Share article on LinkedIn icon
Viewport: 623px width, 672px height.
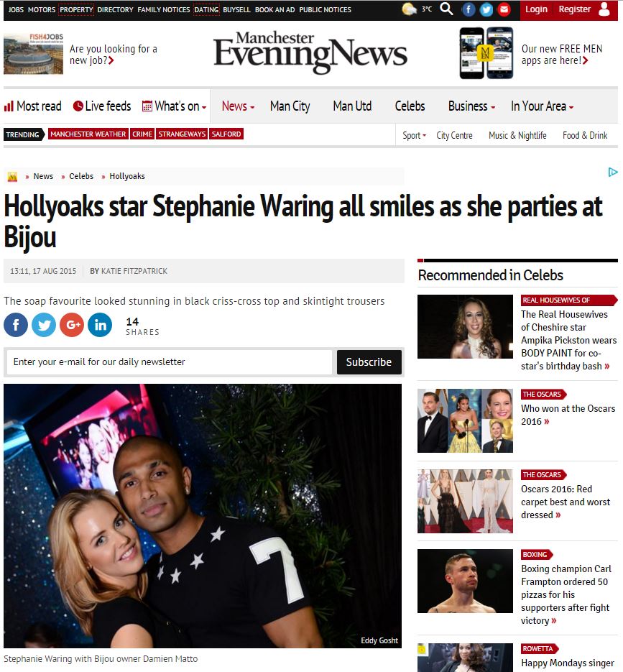pyautogui.click(x=100, y=325)
